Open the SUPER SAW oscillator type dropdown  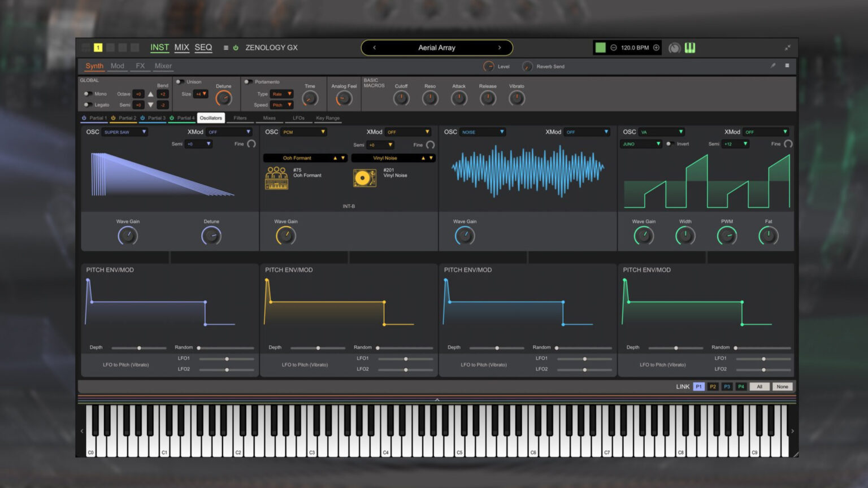[x=124, y=132]
